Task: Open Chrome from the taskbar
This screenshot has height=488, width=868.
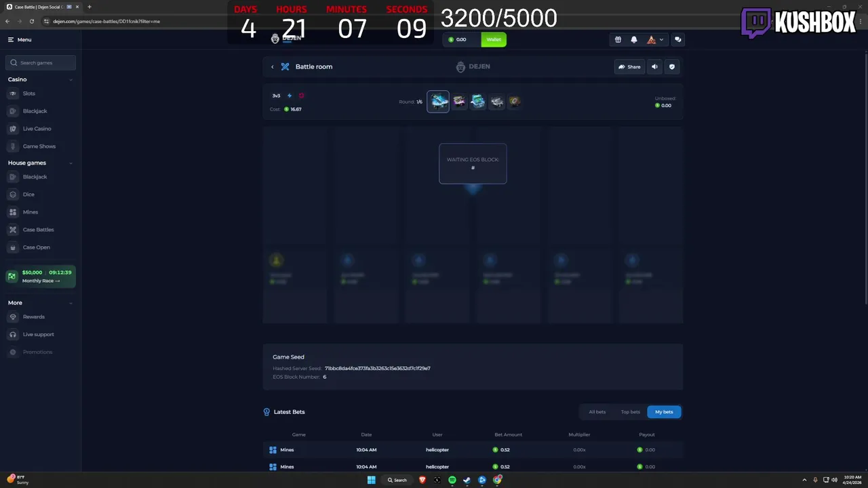Action: [x=498, y=480]
